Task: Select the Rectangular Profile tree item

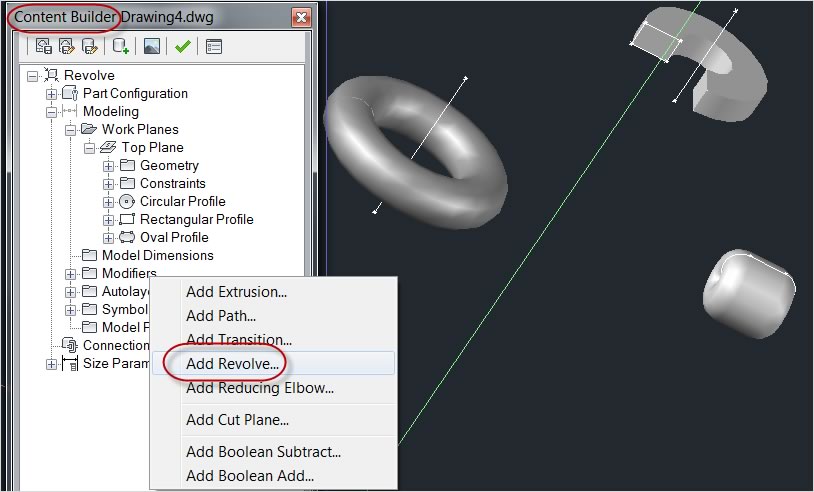Action: (196, 219)
